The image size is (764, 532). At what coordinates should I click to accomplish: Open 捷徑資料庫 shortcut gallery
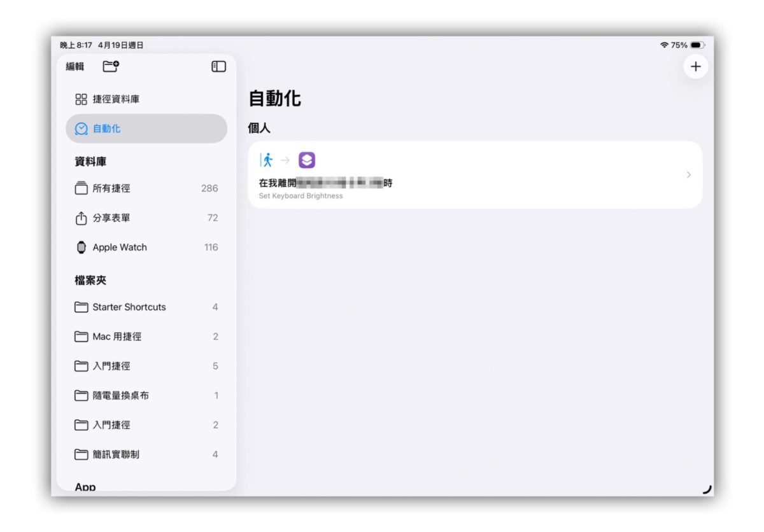click(x=146, y=99)
